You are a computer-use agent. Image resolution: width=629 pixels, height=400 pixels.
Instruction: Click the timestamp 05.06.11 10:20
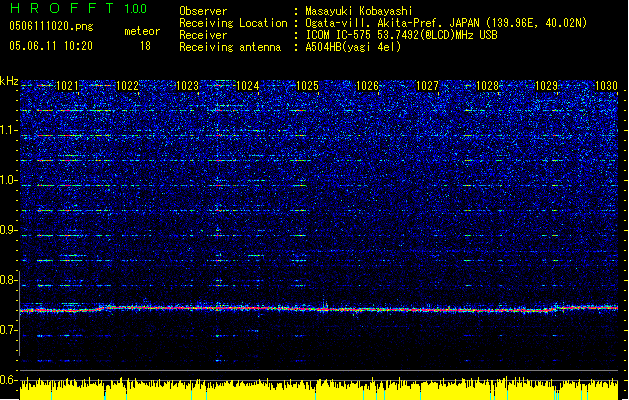(x=51, y=46)
